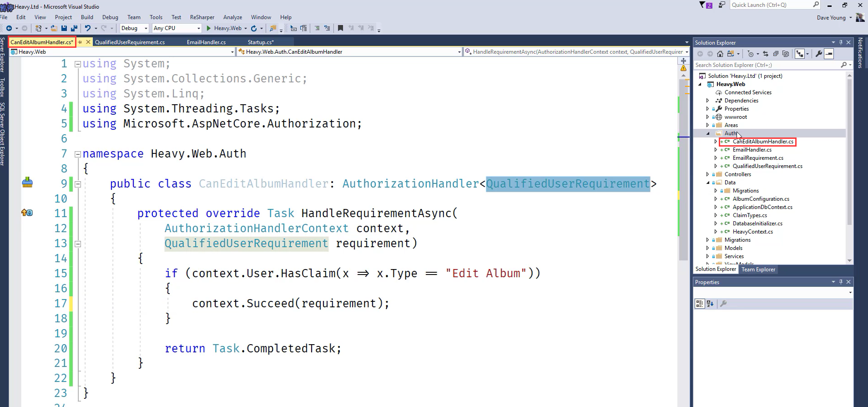Toggle Alphabetical sorting in Properties panel

pos(710,304)
